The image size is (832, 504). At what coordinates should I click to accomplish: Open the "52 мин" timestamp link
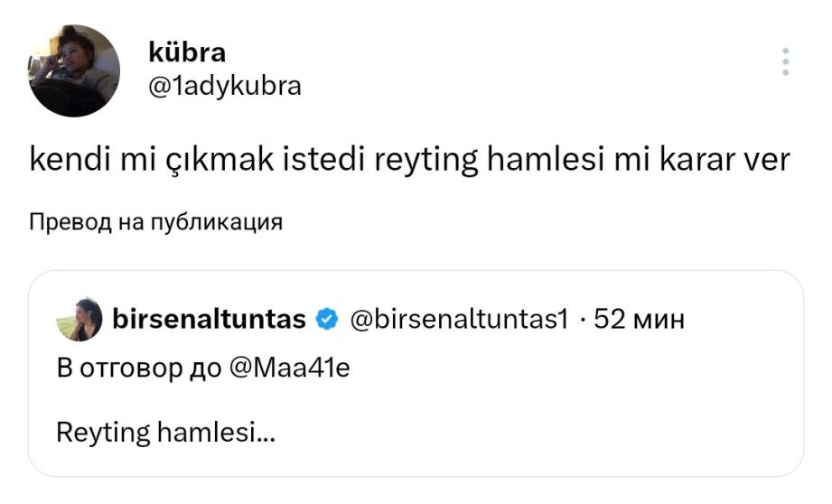point(639,318)
